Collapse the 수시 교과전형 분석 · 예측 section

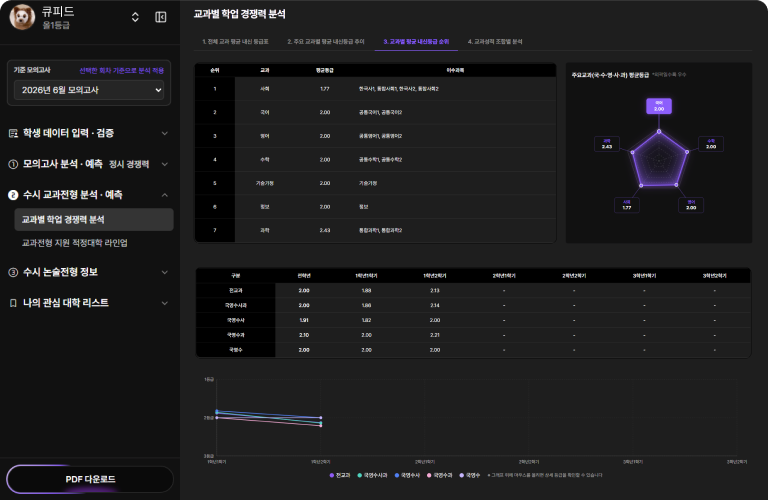(x=165, y=195)
